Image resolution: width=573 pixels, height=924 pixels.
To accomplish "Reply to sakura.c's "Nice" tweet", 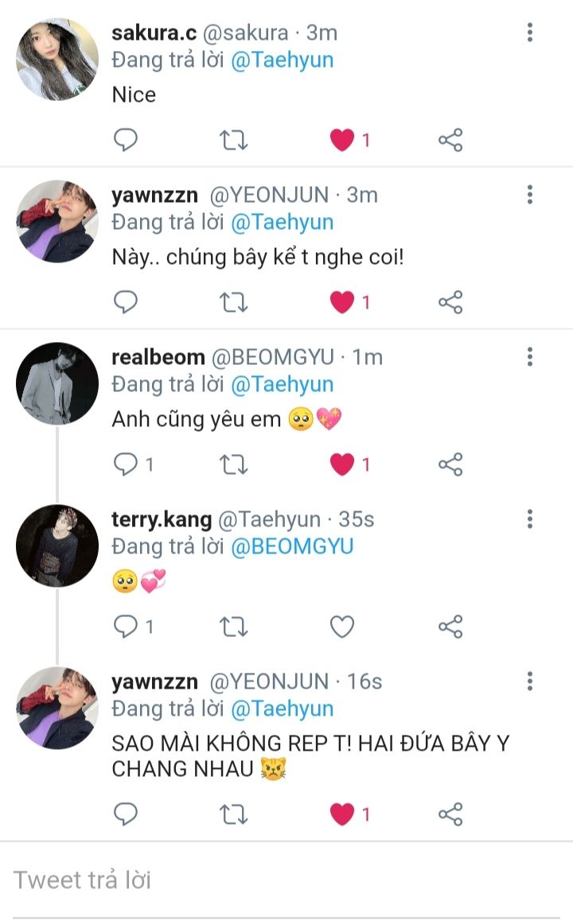I will pos(125,141).
